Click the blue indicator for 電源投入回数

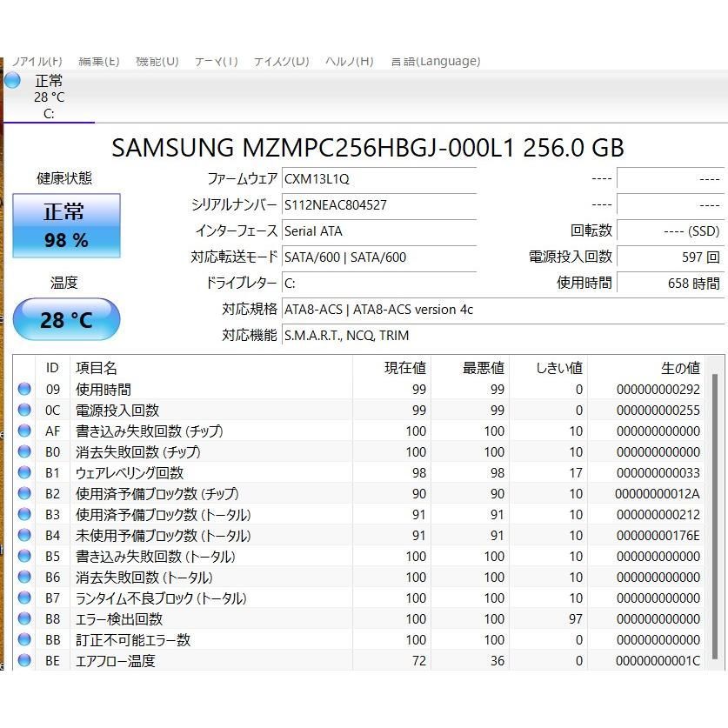[24, 411]
